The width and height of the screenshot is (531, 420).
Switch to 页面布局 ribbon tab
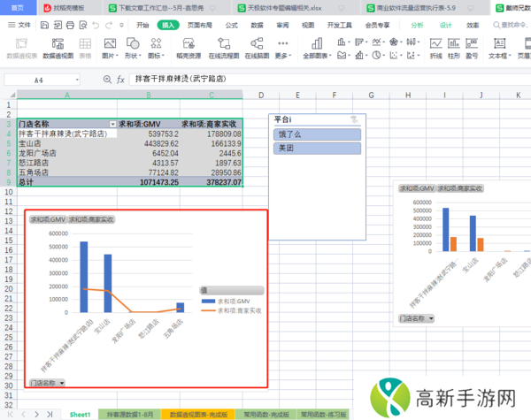(199, 25)
